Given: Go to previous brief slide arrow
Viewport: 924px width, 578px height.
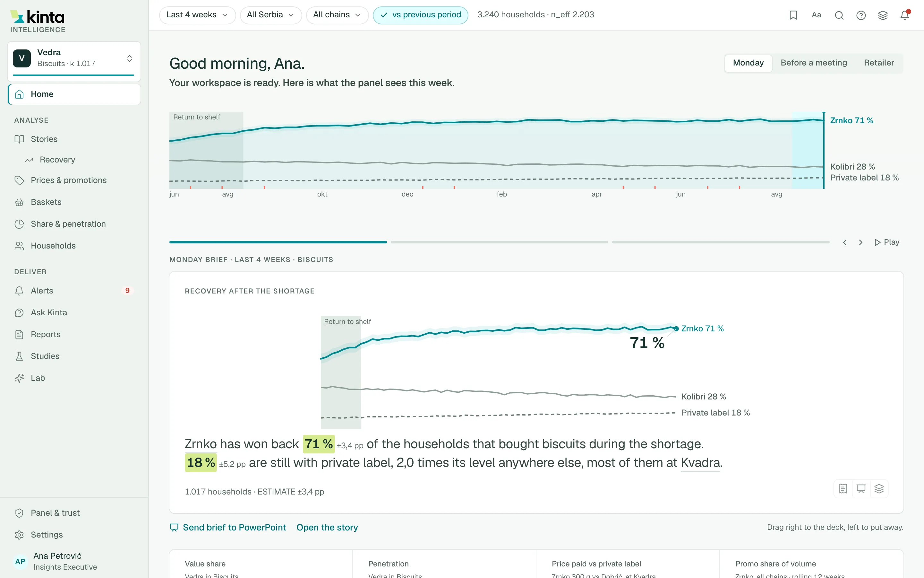Looking at the screenshot, I should (844, 242).
